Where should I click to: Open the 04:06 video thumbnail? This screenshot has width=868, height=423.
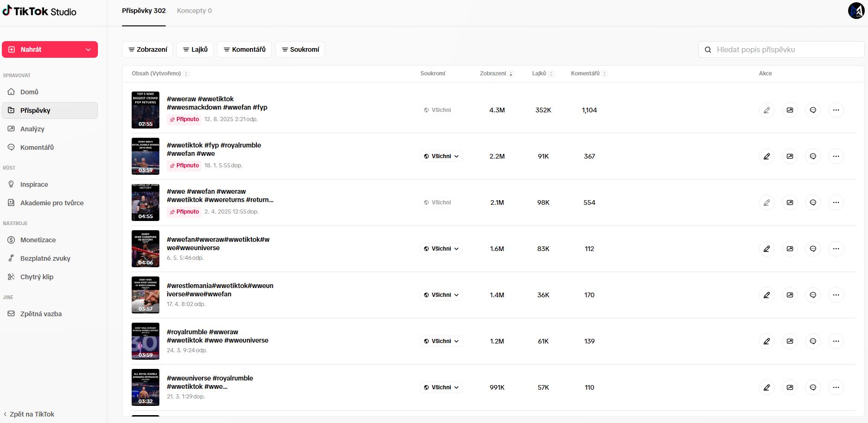pyautogui.click(x=146, y=249)
